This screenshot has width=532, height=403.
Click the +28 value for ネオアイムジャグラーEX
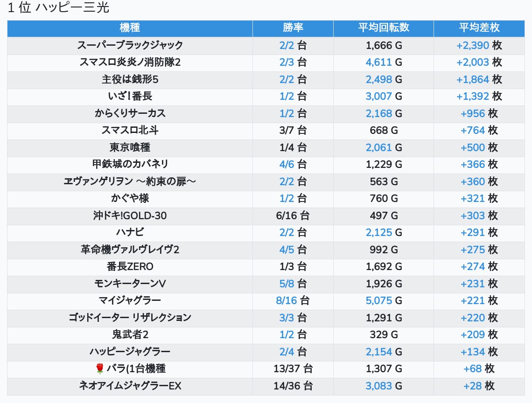pos(472,386)
